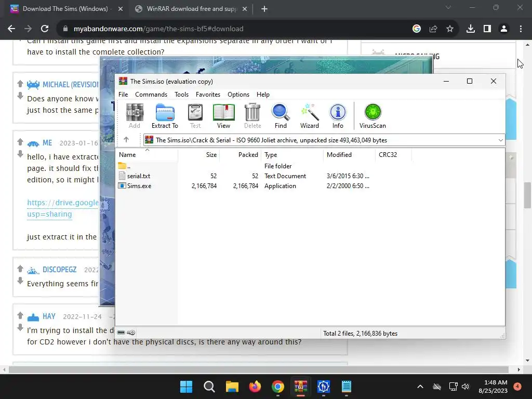Open the Commands menu
Viewport: 532px width, 399px height.
151,95
